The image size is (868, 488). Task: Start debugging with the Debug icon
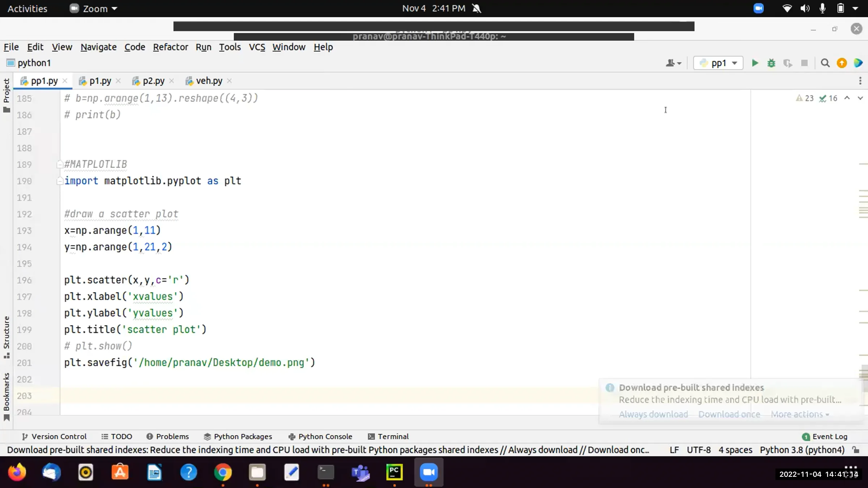pos(771,63)
